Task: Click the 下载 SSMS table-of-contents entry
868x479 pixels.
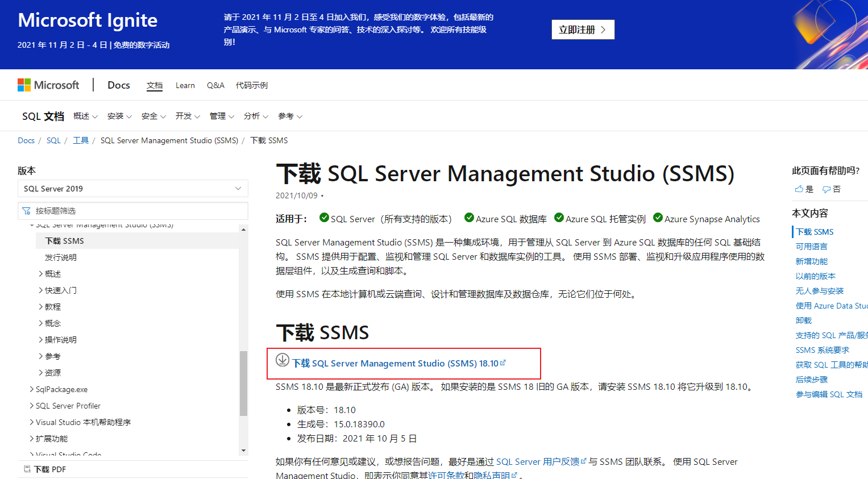Action: click(x=815, y=232)
